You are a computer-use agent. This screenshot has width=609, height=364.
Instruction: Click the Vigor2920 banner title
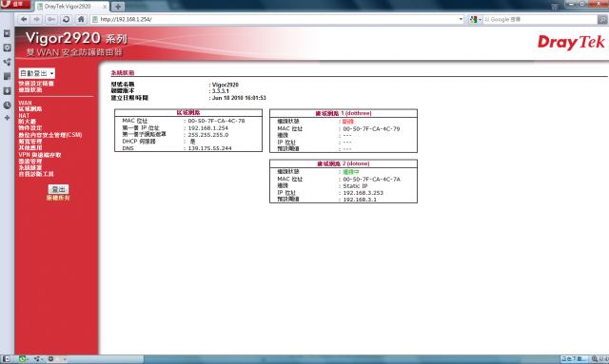tap(76, 38)
